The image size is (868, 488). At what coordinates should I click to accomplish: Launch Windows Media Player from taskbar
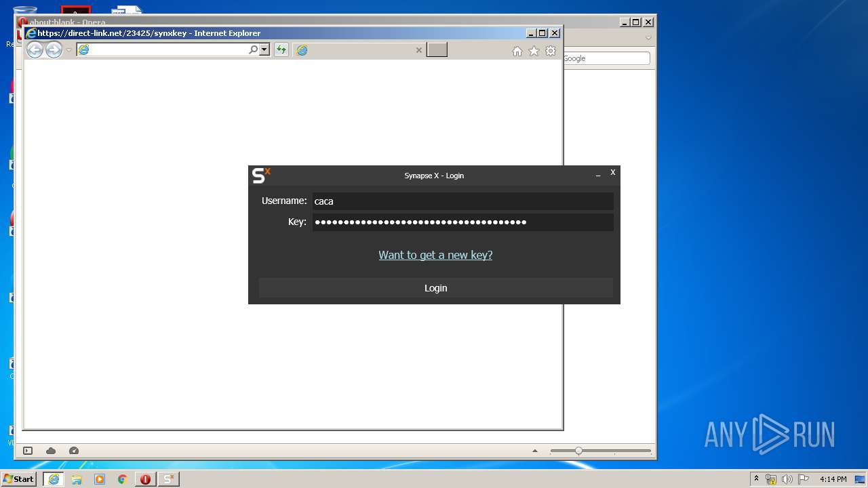(100, 479)
